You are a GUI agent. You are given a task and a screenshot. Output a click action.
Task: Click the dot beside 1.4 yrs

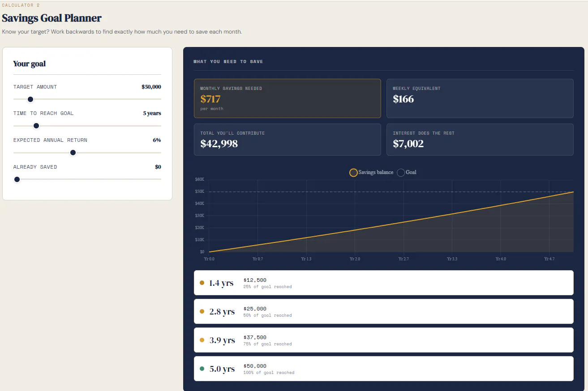point(202,283)
